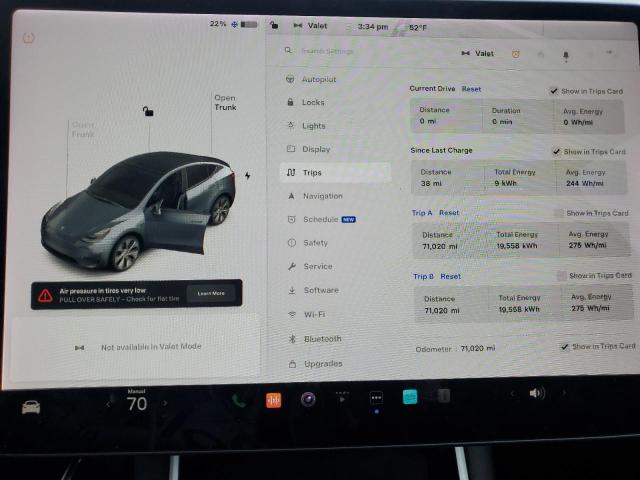Increase cabin temperature with right arrow
640x480 pixels.
coord(165,403)
